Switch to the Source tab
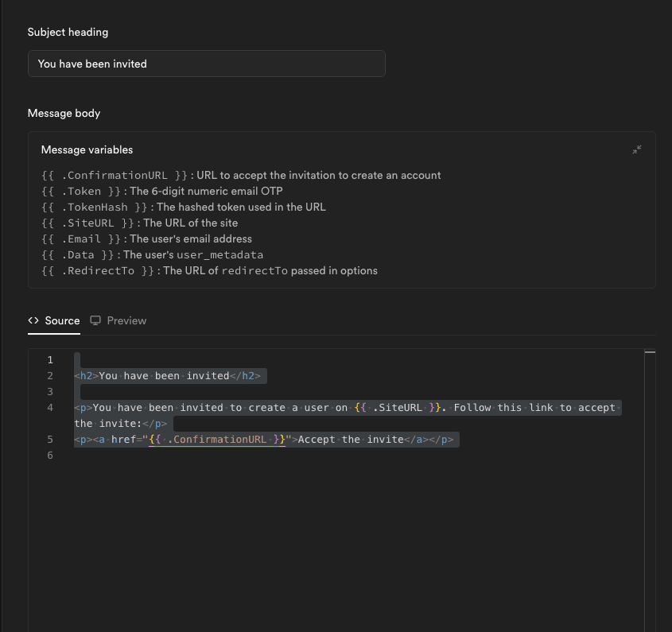 click(54, 320)
